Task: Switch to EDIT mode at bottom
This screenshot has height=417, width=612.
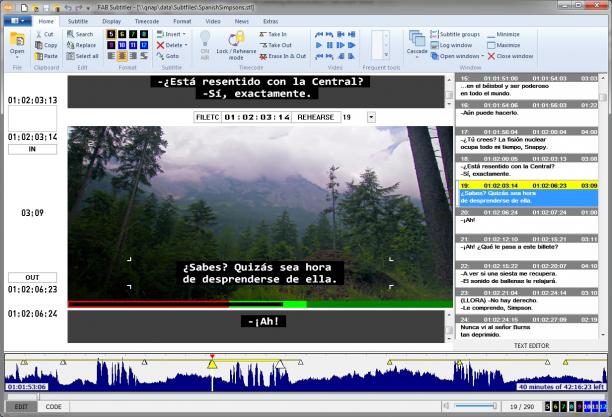Action: pyautogui.click(x=21, y=406)
